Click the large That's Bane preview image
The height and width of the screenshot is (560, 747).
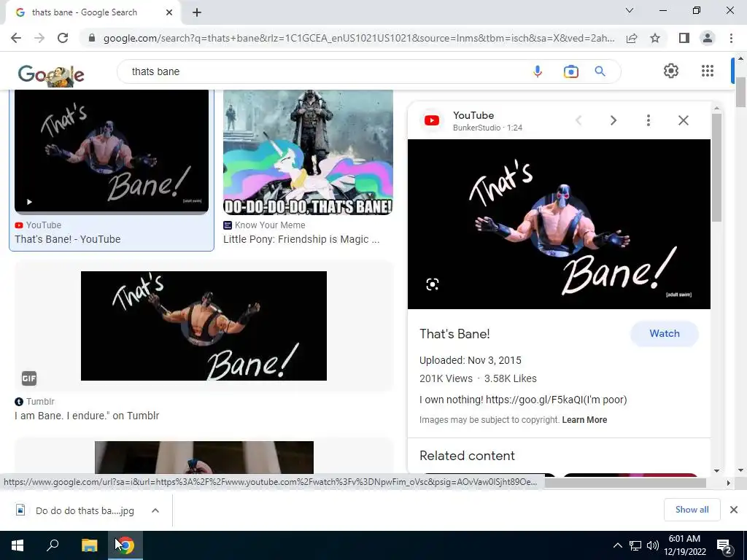coord(559,225)
